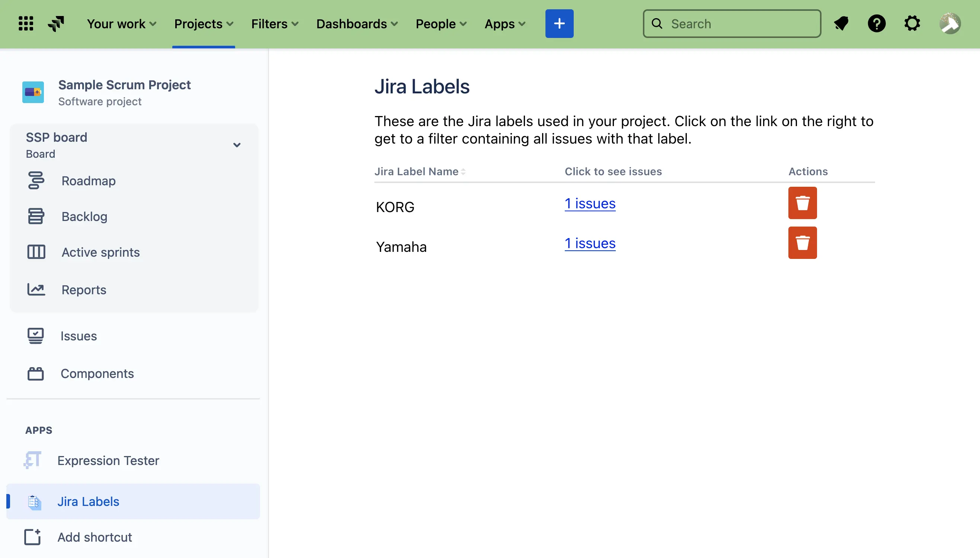Launch the Expression Tester app
This screenshot has width=980, height=558.
click(108, 460)
